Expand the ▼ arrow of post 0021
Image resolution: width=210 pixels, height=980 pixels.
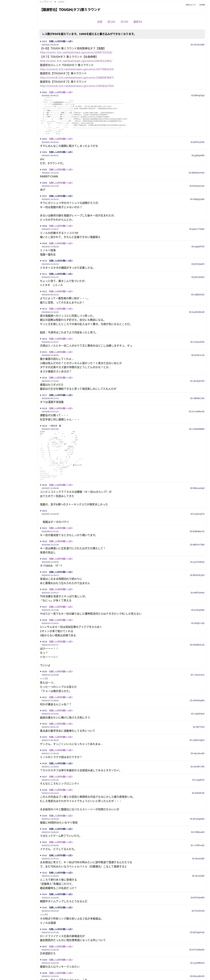(x=41, y=511)
